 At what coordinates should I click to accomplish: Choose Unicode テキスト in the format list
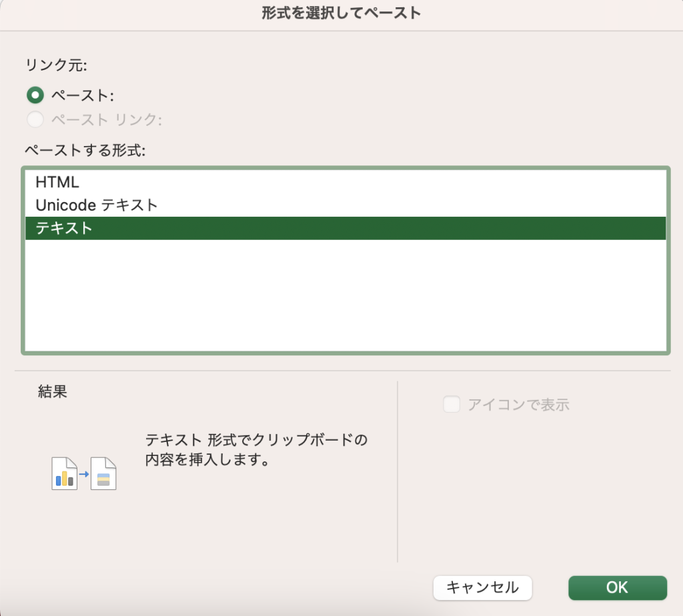point(97,205)
